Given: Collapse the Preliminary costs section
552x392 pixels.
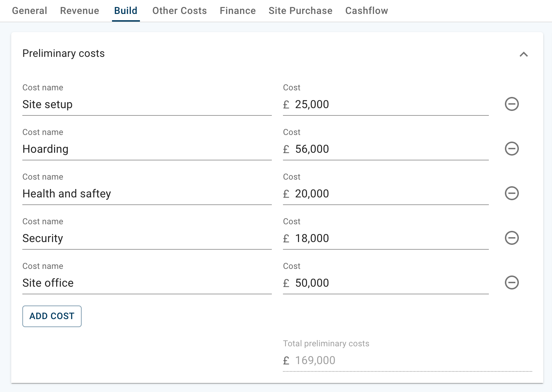Looking at the screenshot, I should coord(523,54).
